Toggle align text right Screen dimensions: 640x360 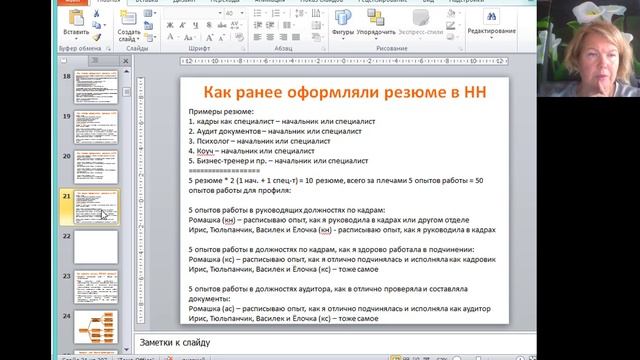(x=283, y=38)
